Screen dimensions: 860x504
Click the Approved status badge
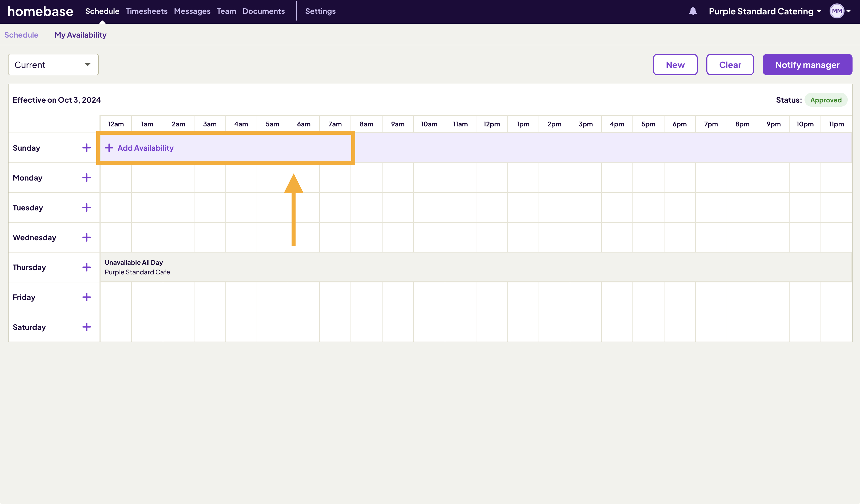click(826, 100)
